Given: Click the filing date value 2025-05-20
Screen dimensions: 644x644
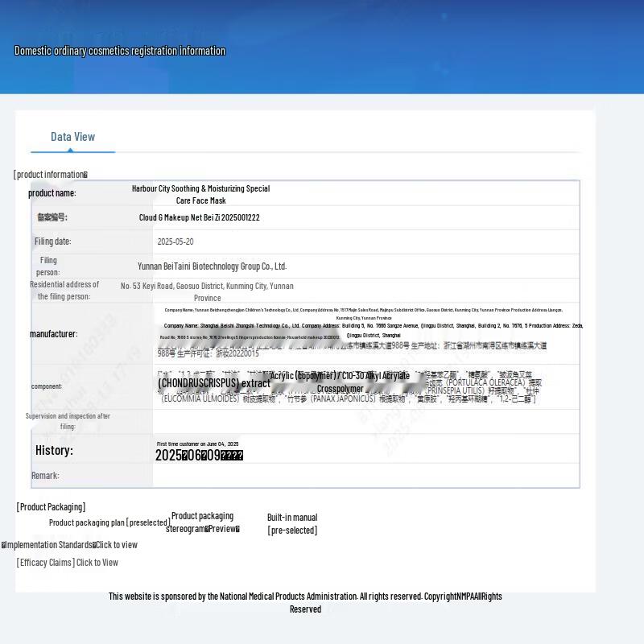Looking at the screenshot, I should [175, 242].
